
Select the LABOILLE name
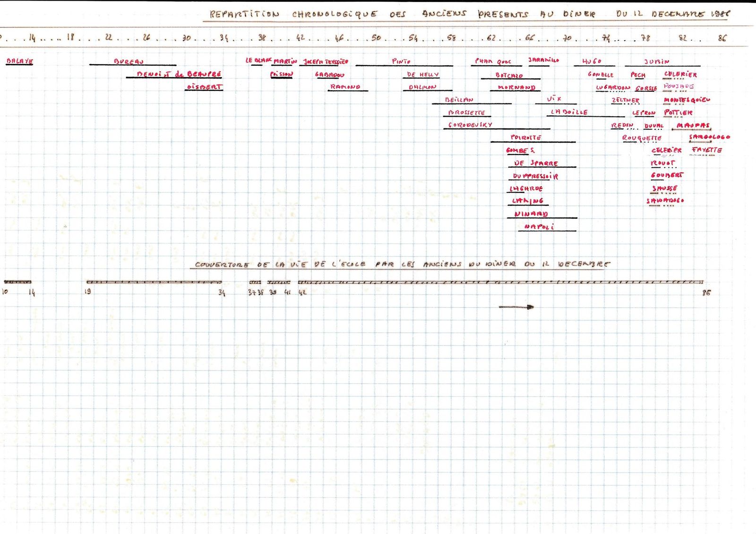[x=569, y=112]
